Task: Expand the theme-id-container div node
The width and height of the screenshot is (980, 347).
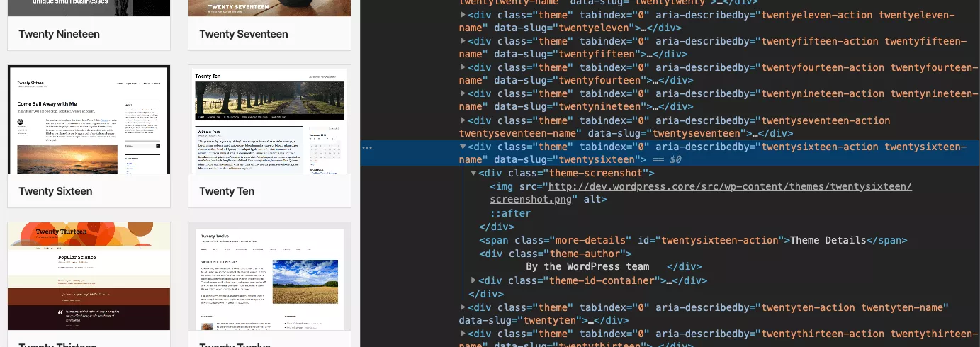Action: [x=474, y=280]
